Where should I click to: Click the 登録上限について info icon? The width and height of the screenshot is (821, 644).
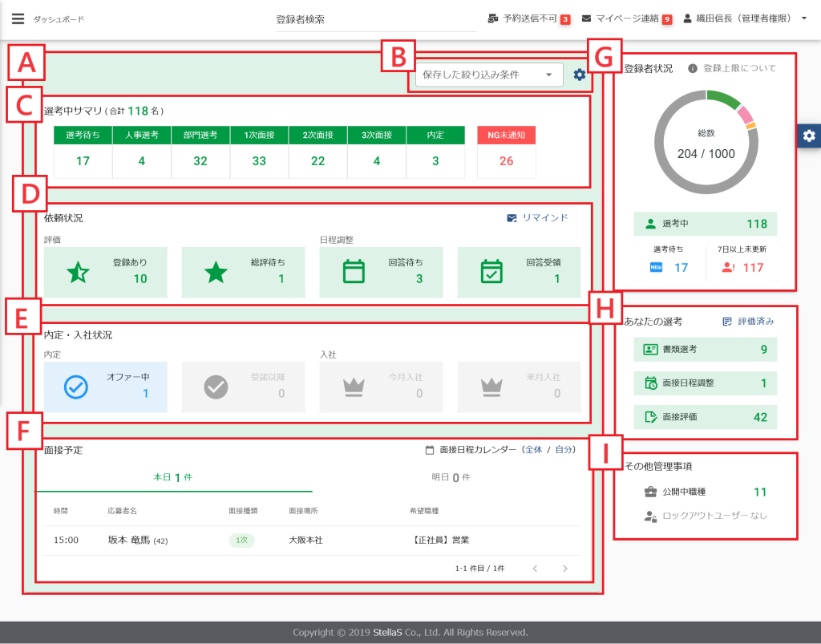point(693,68)
